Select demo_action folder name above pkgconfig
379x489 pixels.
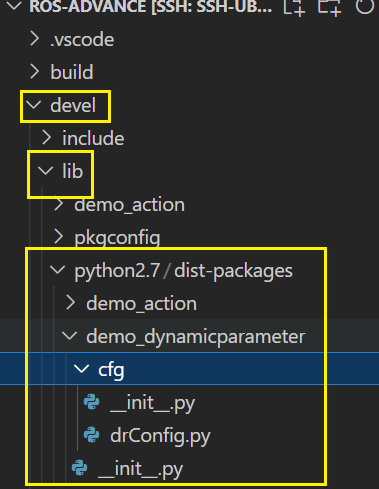pyautogui.click(x=129, y=205)
